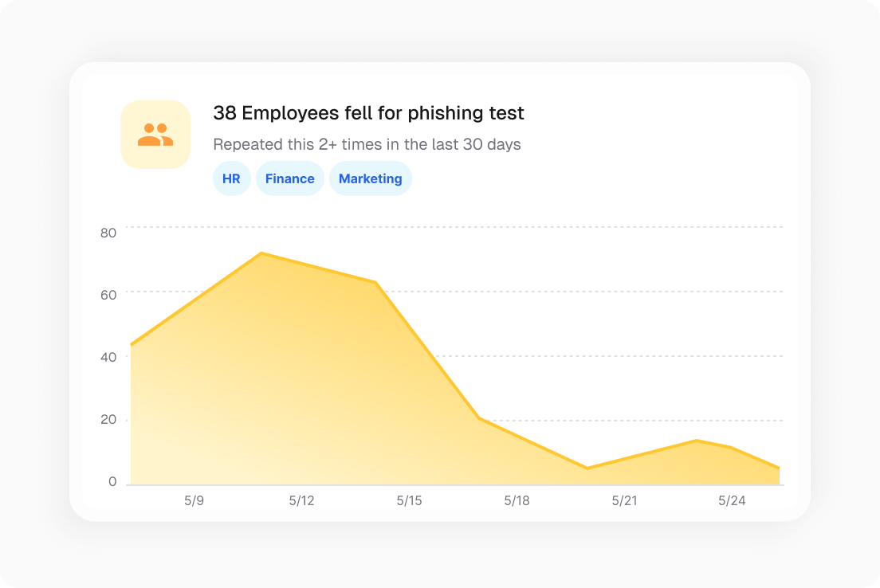Click the 5/18 date axis label
Viewport: 880px width, 588px height.
(x=517, y=500)
